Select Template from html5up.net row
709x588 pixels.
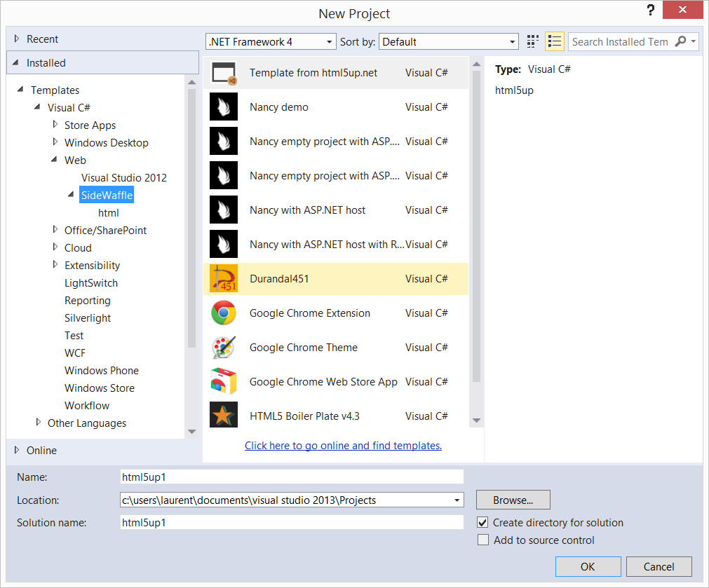336,73
